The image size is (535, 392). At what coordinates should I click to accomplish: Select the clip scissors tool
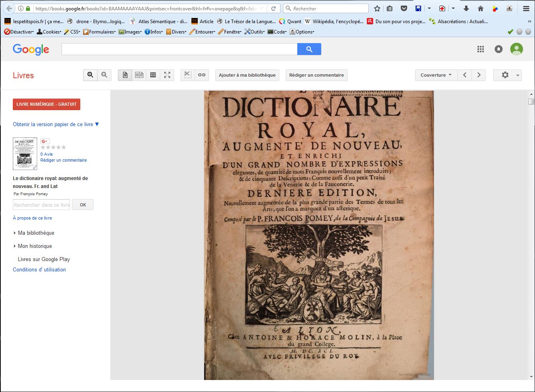(x=188, y=75)
